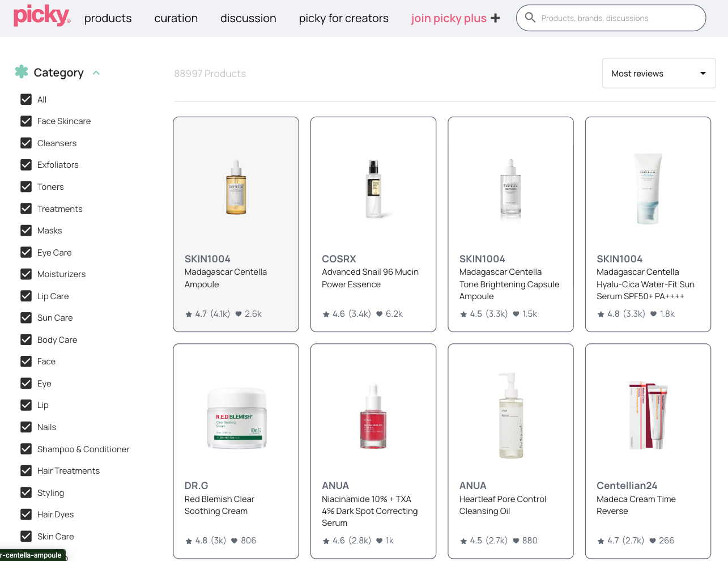This screenshot has width=728, height=561.
Task: Click the dropdown arrow in sort box
Action: tap(703, 74)
